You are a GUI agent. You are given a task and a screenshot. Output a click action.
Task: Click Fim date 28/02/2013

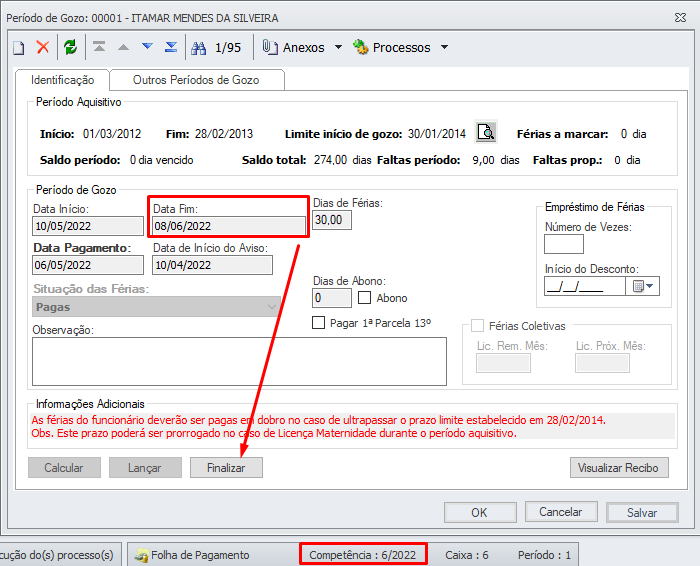pyautogui.click(x=224, y=134)
